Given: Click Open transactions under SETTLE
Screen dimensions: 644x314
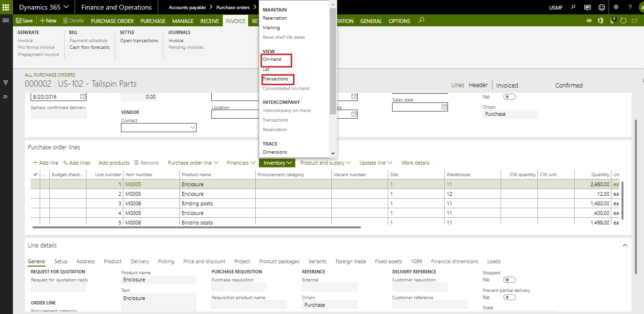Looking at the screenshot, I should (x=139, y=41).
